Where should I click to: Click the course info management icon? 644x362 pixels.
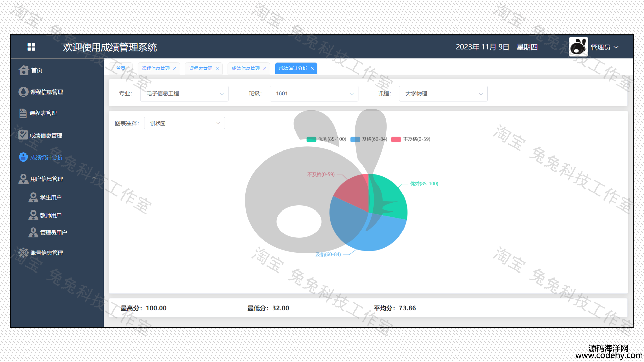23,92
